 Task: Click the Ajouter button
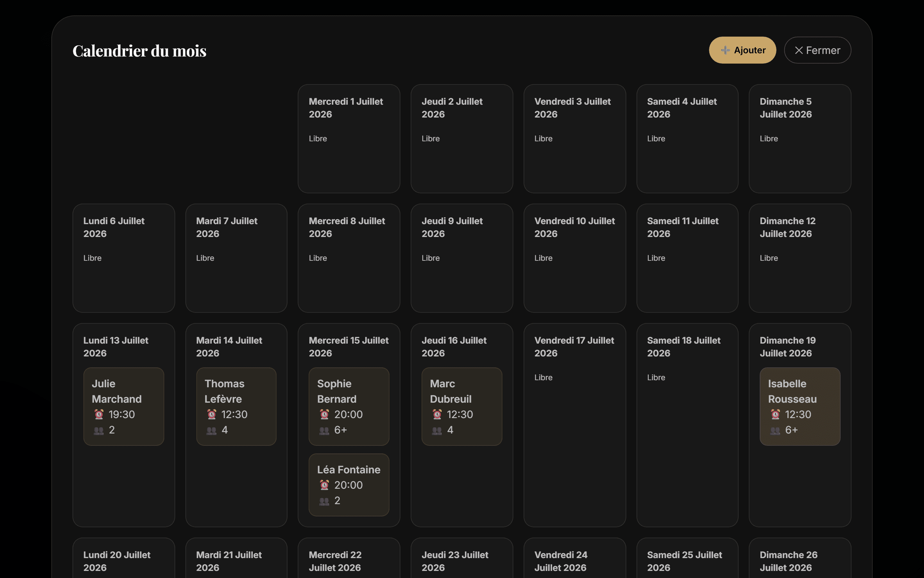coord(742,50)
